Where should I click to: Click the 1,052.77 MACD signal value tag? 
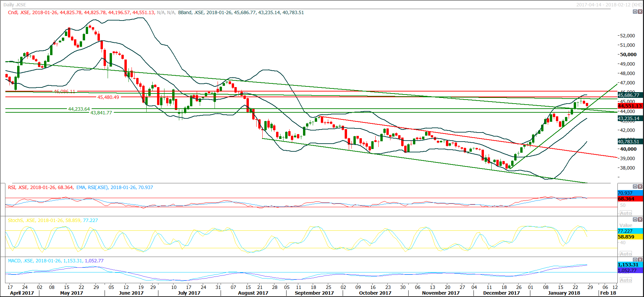(630, 270)
